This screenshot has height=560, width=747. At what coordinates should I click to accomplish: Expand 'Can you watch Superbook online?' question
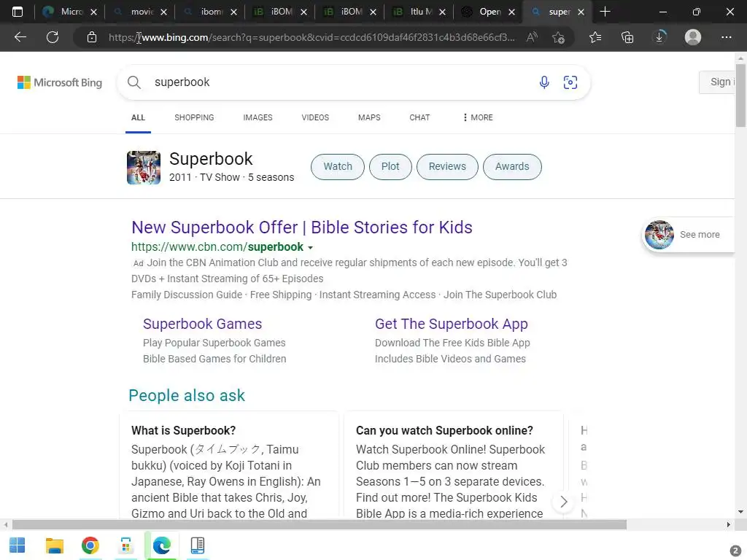[x=444, y=430]
